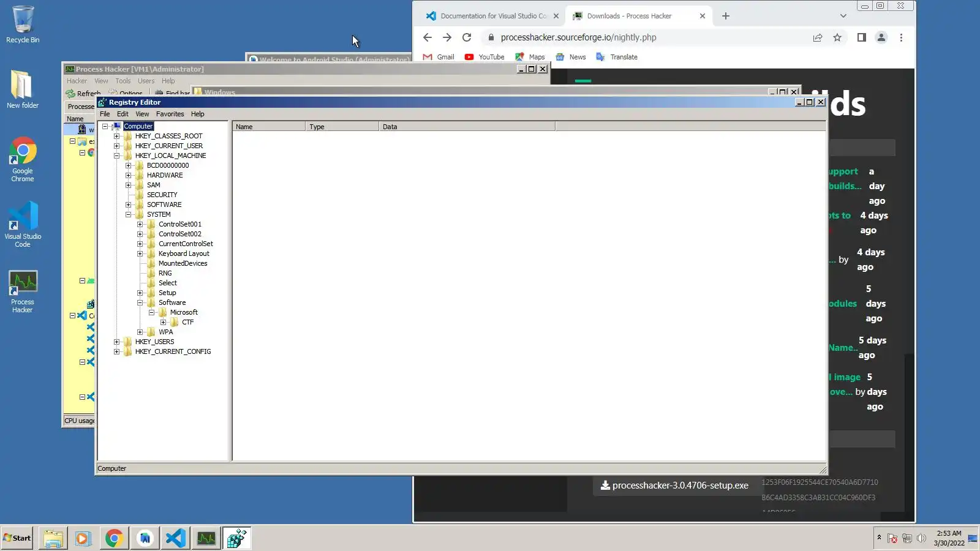Screen dimensions: 980x551
Task: Click Chrome address bar URL
Action: [578, 37]
